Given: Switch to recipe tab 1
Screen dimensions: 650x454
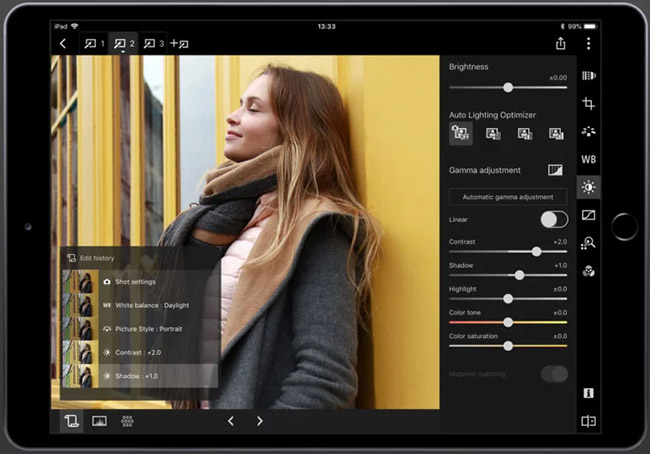Looking at the screenshot, I should coord(94,44).
